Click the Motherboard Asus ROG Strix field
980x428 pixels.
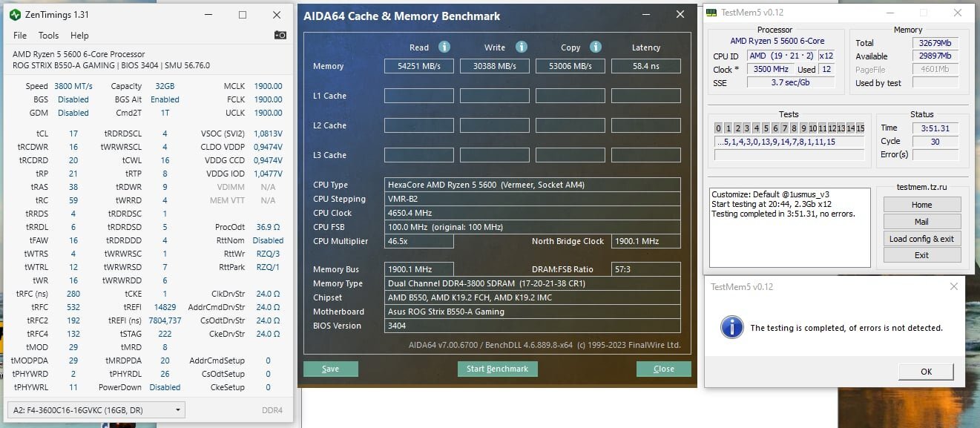point(533,312)
